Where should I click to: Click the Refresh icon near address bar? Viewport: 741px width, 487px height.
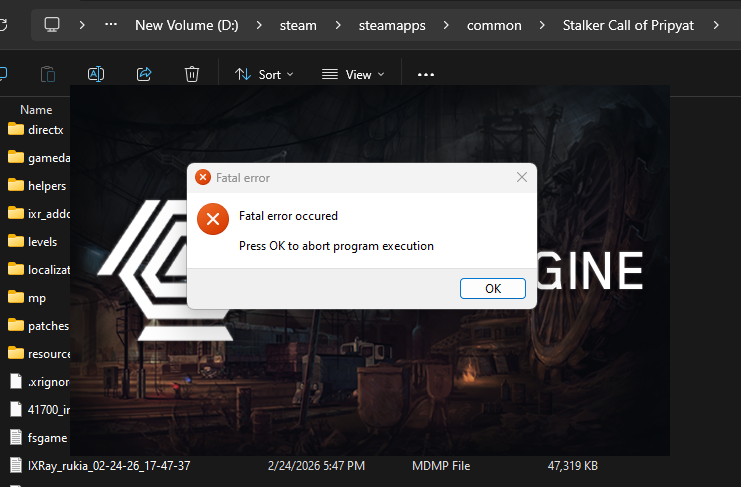[x=3, y=25]
